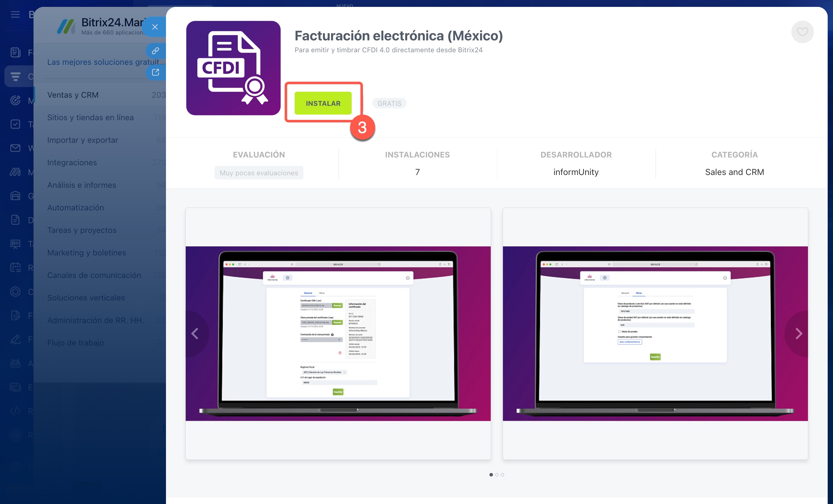Click the green INSTALAR button

click(323, 103)
